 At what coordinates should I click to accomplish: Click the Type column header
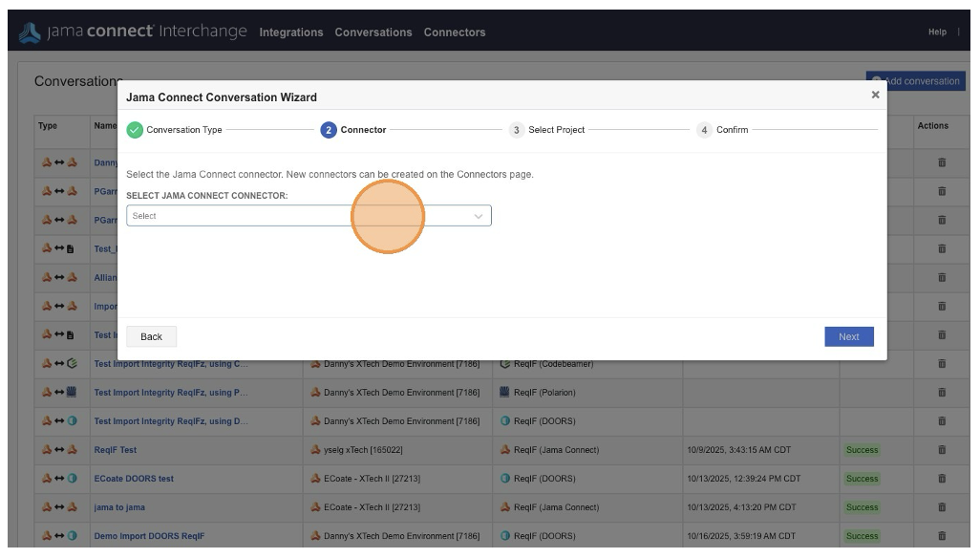tap(48, 125)
